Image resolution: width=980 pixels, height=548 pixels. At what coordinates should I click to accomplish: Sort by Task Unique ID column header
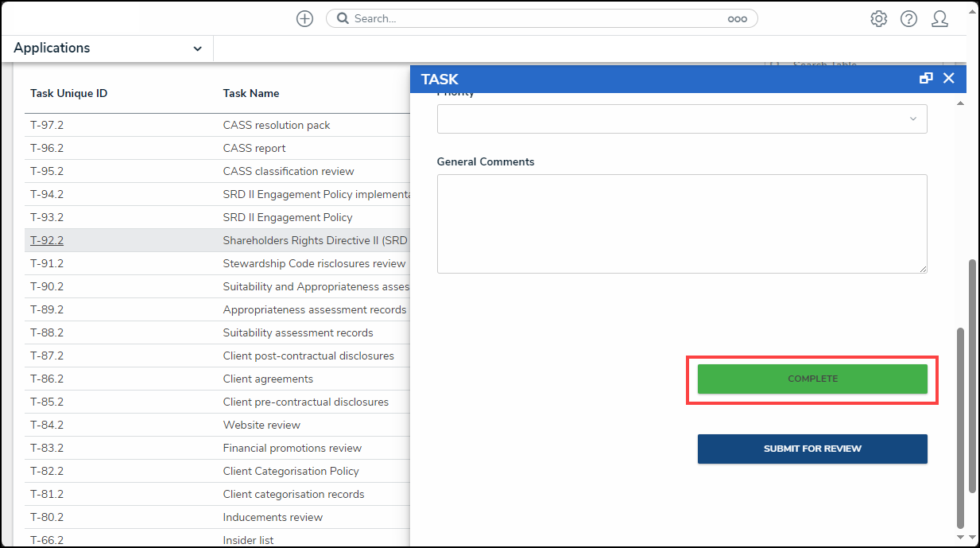(x=68, y=93)
